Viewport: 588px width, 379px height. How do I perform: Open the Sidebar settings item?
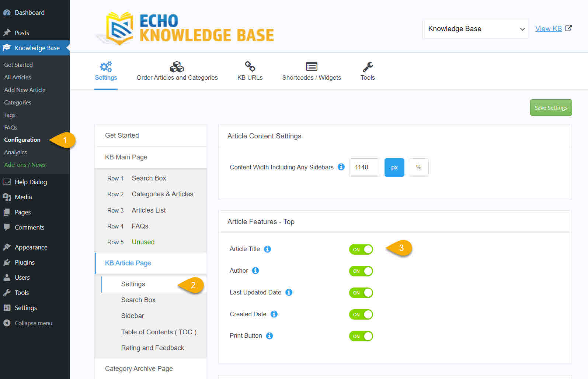(154, 316)
